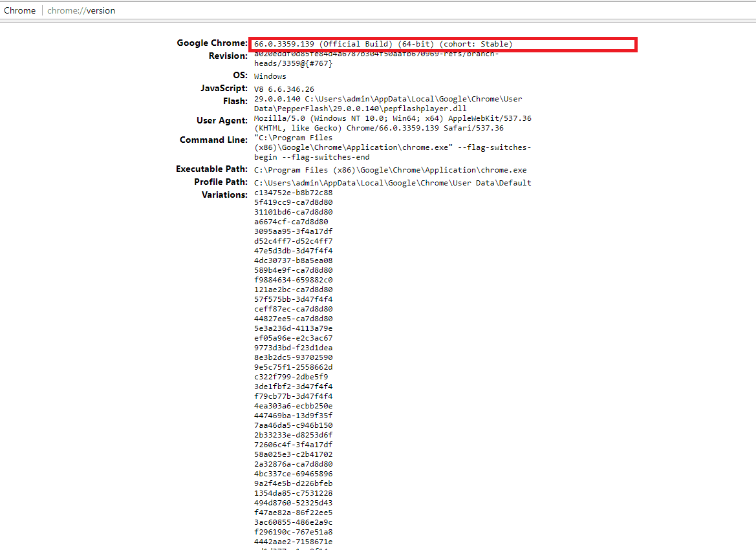Click the Flash path starting with 29.0.0.140
This screenshot has height=550, width=756.
click(x=388, y=103)
